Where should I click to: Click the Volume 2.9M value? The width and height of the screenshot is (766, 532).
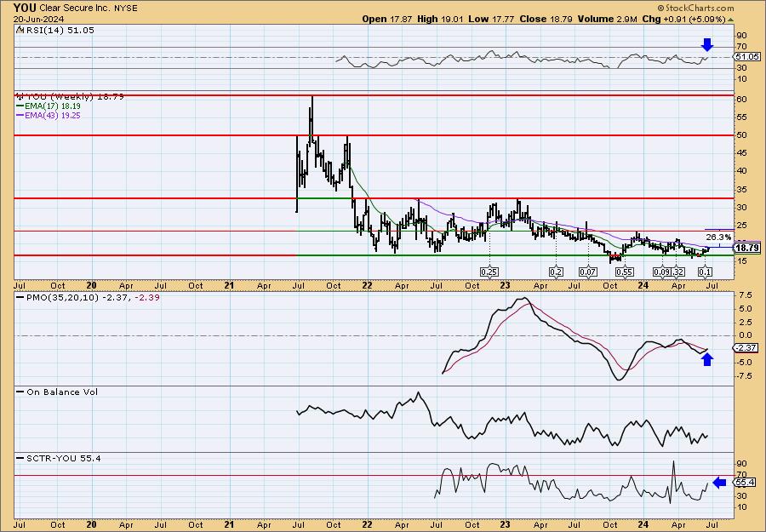[x=607, y=19]
